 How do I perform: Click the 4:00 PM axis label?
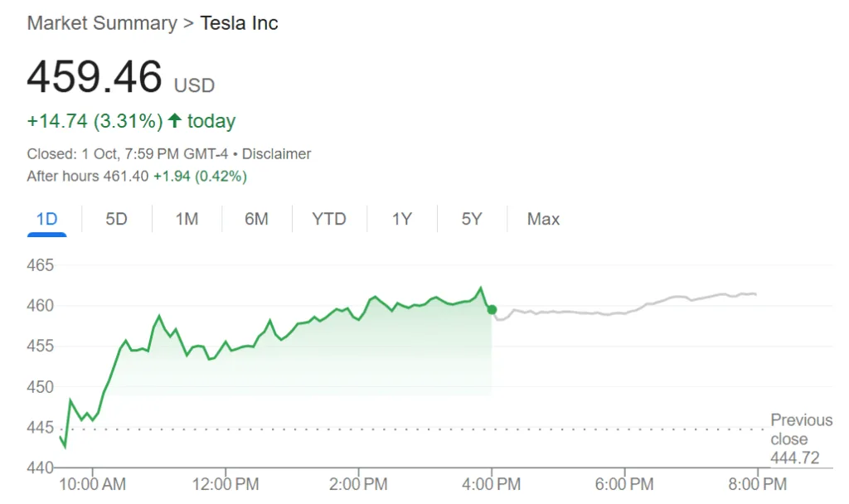(492, 483)
